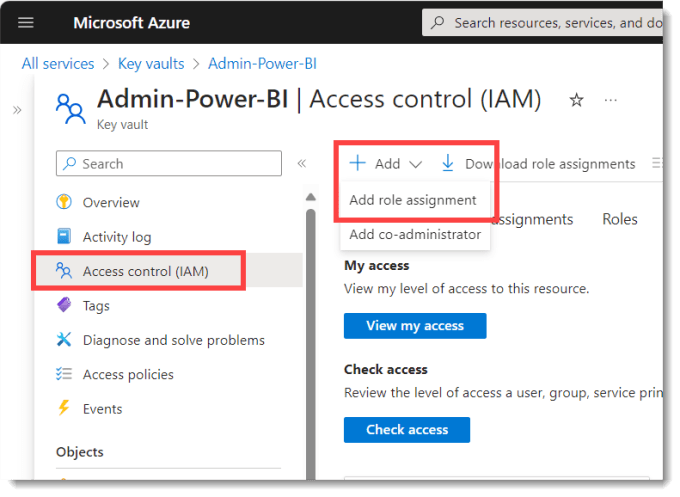Viewport: 680px width, 497px height.
Task: Click the Tags purple icon
Action: tap(64, 305)
